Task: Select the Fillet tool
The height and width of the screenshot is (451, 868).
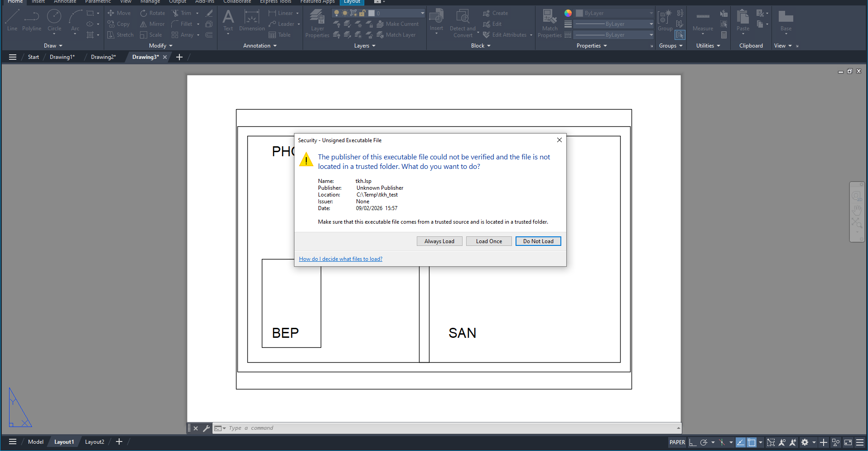Action: 182,24
